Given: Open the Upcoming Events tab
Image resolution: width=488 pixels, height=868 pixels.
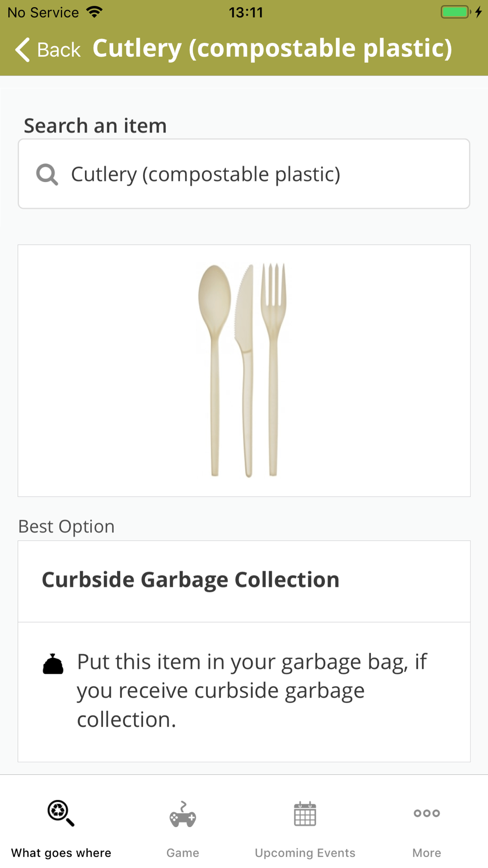Looking at the screenshot, I should click(305, 852).
